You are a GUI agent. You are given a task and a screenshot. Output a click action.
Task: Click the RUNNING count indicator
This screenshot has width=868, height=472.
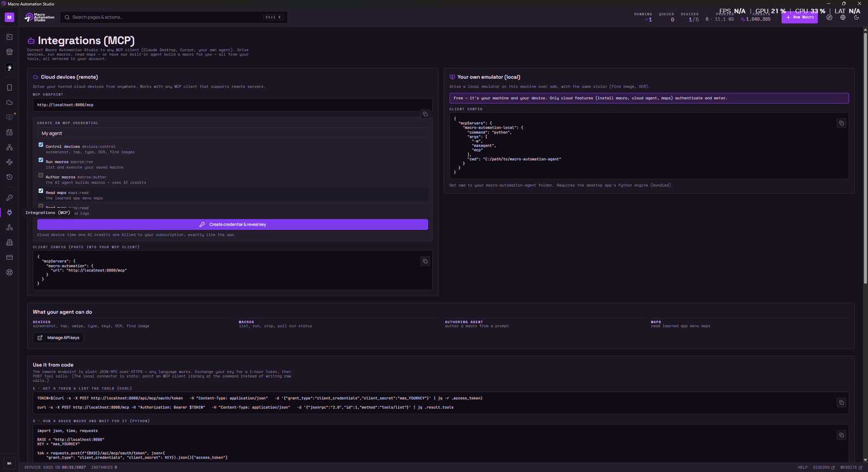coord(643,17)
